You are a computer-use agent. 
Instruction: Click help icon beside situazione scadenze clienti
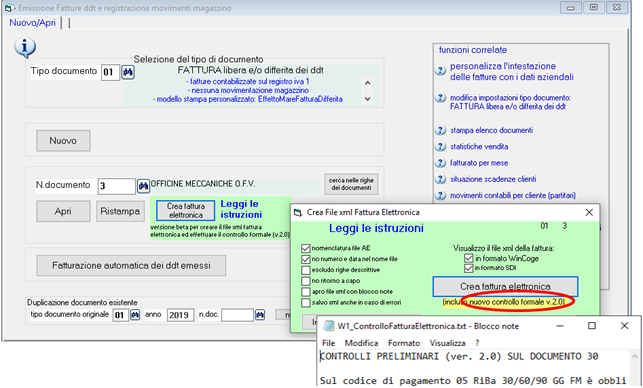click(x=440, y=179)
